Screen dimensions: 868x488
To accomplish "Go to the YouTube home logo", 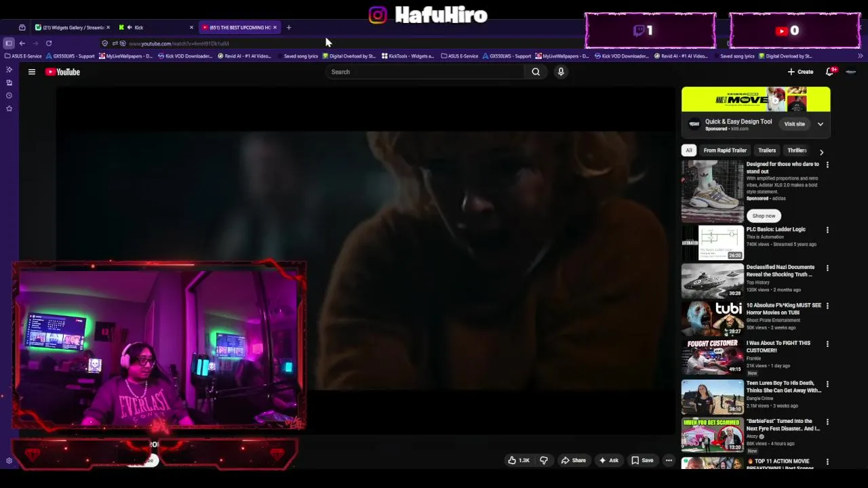I will 62,72.
